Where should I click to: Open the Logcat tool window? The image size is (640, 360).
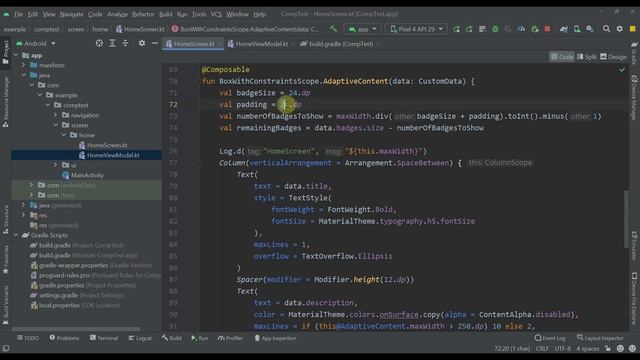click(140, 338)
